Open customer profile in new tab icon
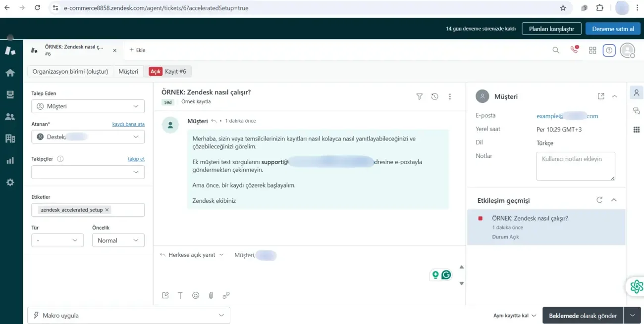Viewport: 644px width, 324px height. 601,96
